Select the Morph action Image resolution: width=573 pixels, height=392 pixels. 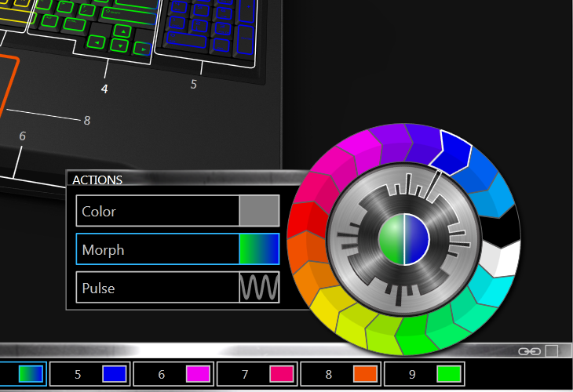coord(157,250)
